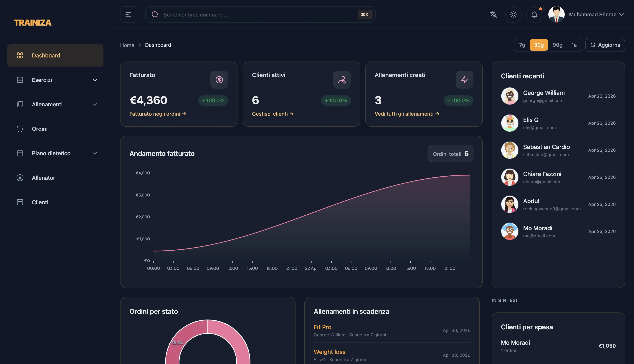634x364 pixels.
Task: Click the search magnifier icon
Action: (x=155, y=14)
